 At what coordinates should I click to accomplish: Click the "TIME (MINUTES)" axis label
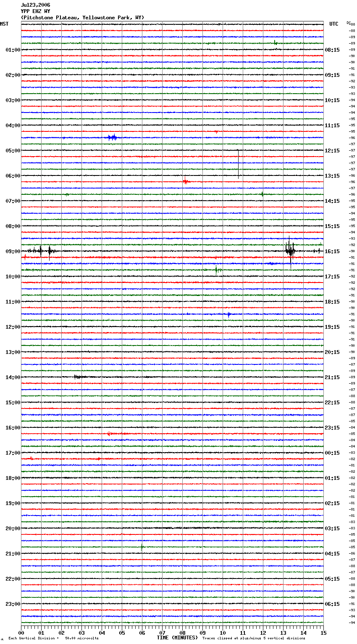[177, 638]
